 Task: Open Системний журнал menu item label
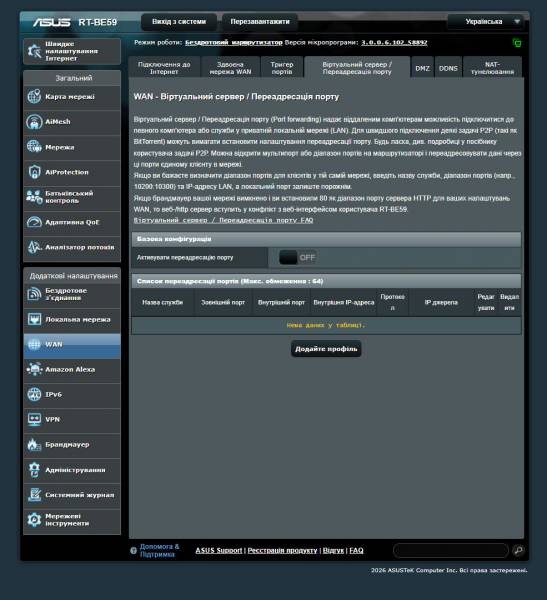pos(80,495)
